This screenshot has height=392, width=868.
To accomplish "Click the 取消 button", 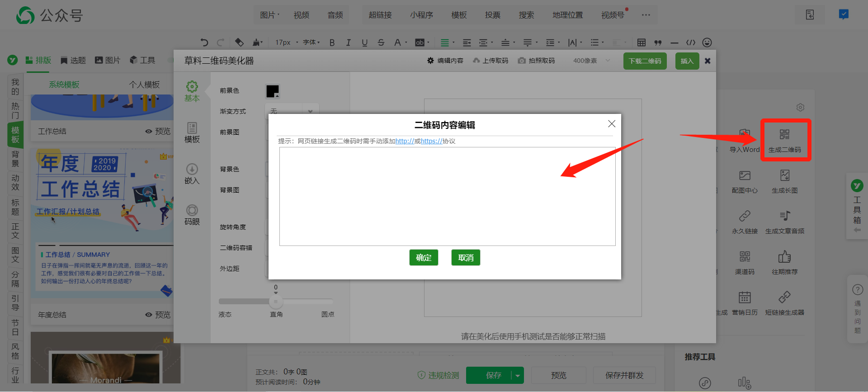I will pyautogui.click(x=466, y=258).
